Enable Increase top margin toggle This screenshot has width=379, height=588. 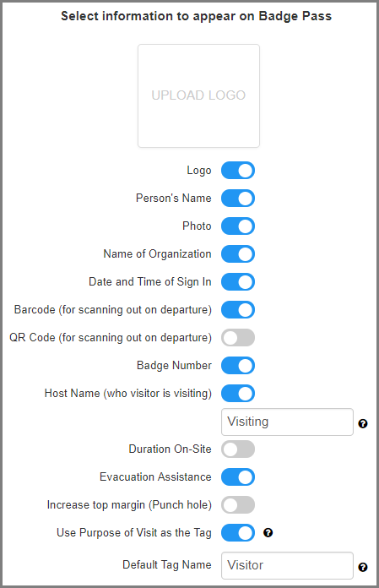pos(238,504)
